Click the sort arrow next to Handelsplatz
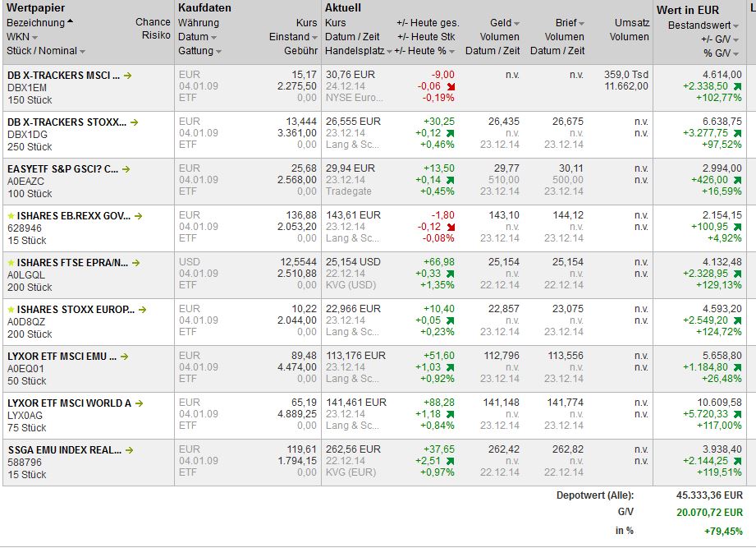756x548 pixels. [x=389, y=52]
